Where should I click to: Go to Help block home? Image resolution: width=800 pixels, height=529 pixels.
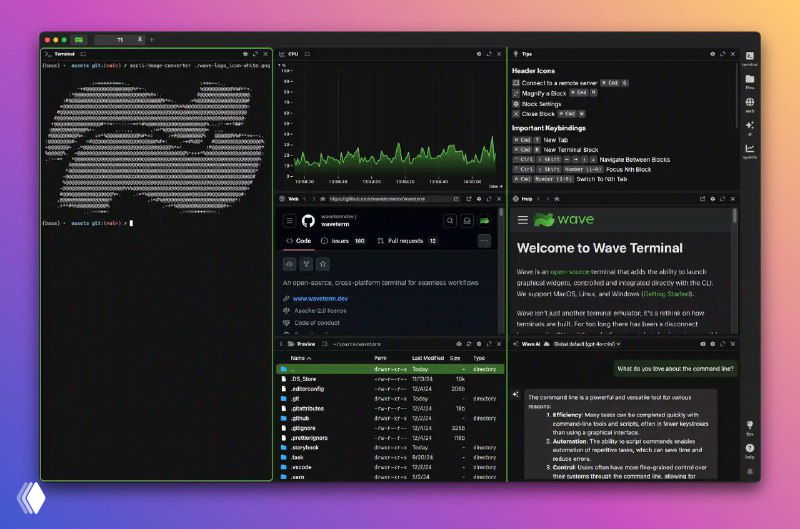coord(557,199)
